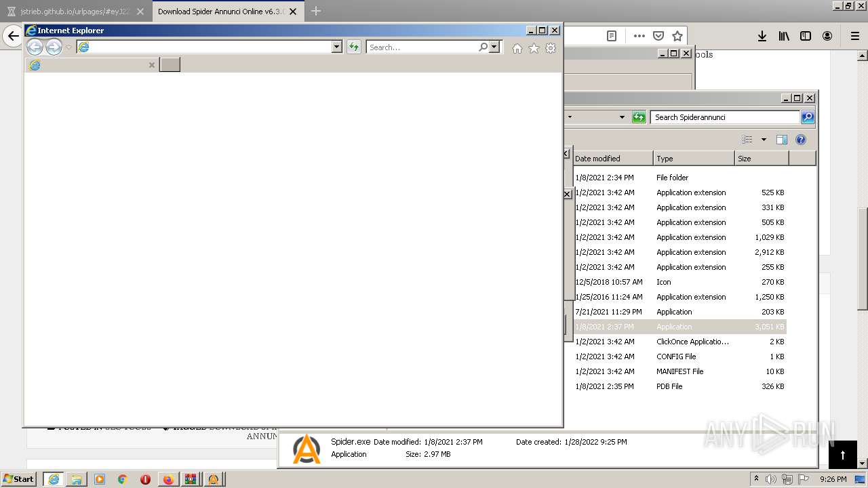Viewport: 868px width, 488px height.
Task: Click Spider.exe icon in details pane
Action: [x=306, y=449]
